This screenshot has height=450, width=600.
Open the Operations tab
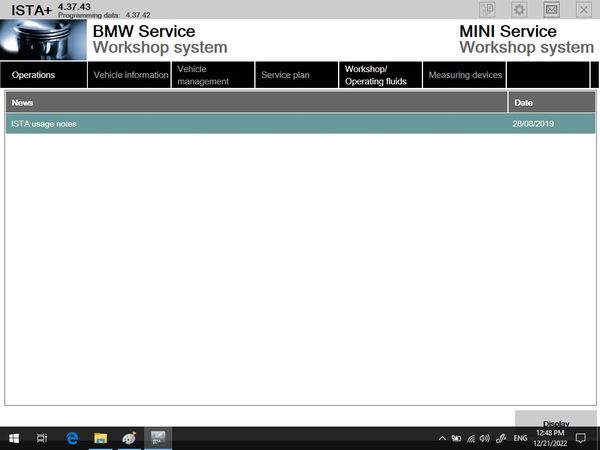pyautogui.click(x=44, y=75)
